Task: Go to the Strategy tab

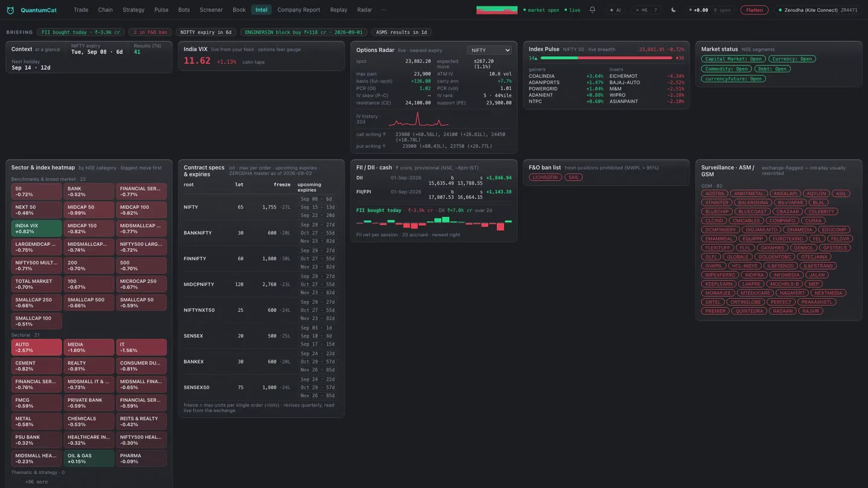Action: [x=133, y=10]
